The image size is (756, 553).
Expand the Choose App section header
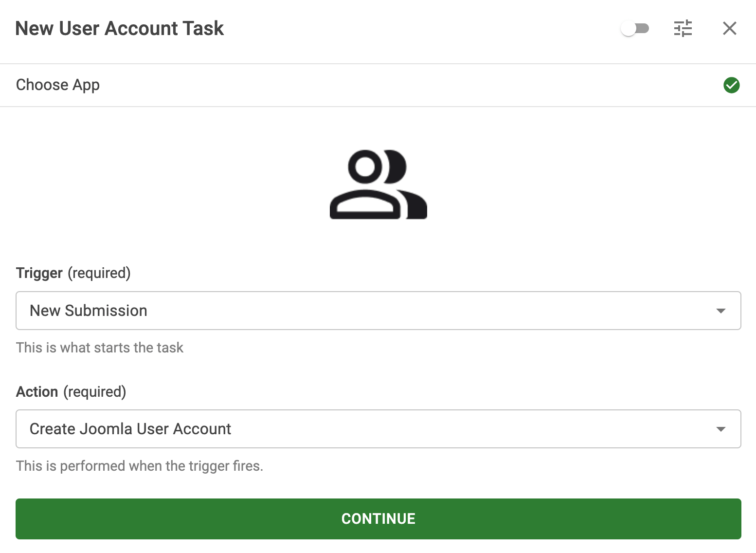click(x=378, y=85)
